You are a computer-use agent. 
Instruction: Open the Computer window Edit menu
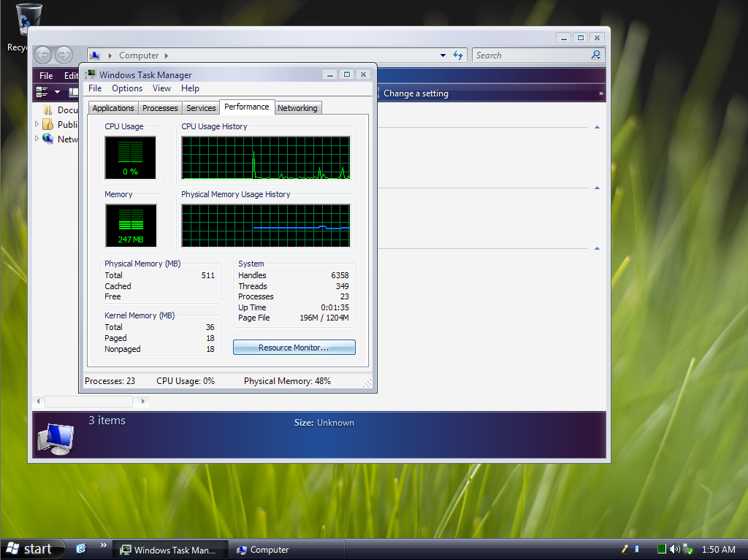[x=71, y=76]
